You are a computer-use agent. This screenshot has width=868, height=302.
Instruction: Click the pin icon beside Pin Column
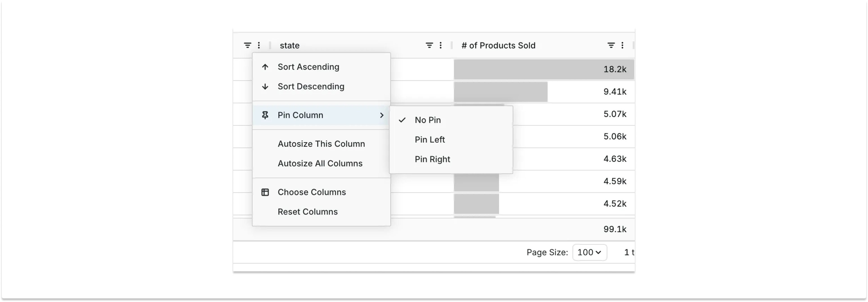(x=265, y=115)
